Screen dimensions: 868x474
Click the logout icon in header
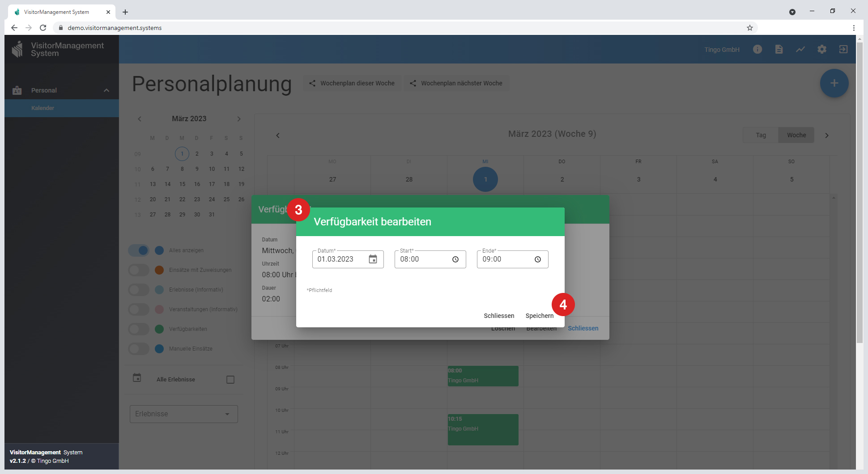843,49
